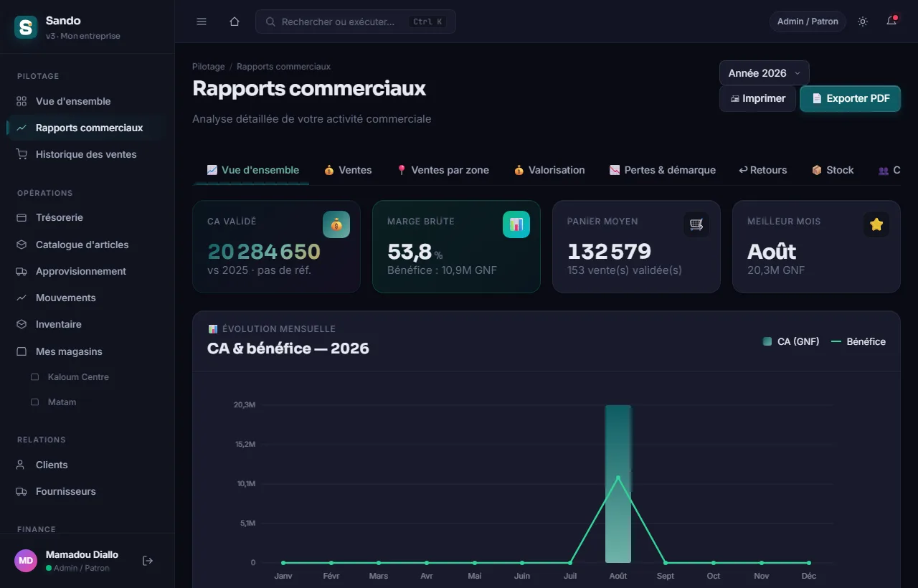Open notifications bell
This screenshot has height=588, width=918.
click(891, 22)
